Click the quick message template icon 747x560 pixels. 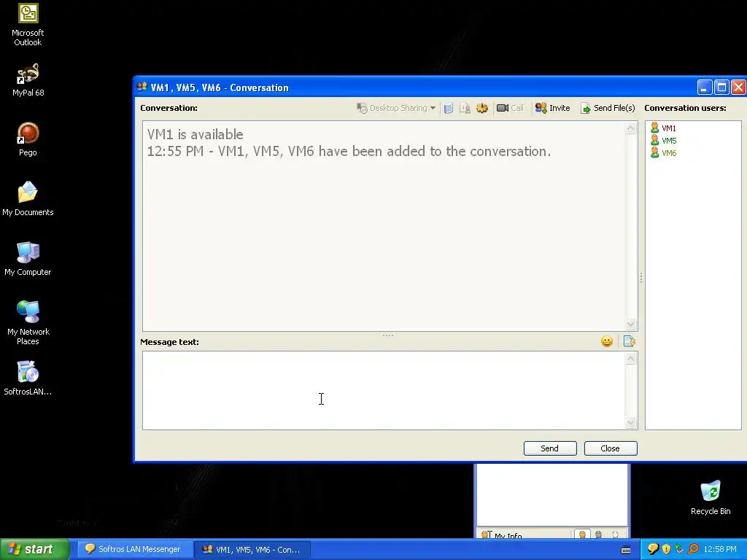point(629,341)
